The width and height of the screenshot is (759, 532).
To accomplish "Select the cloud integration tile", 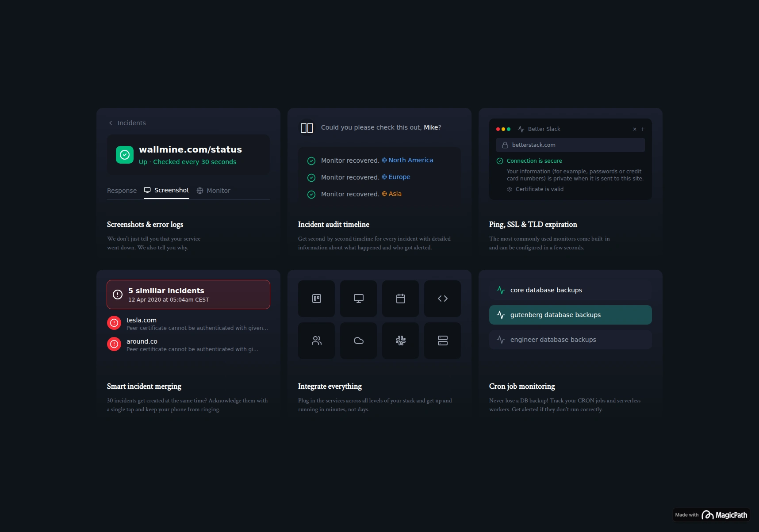I will 359,341.
